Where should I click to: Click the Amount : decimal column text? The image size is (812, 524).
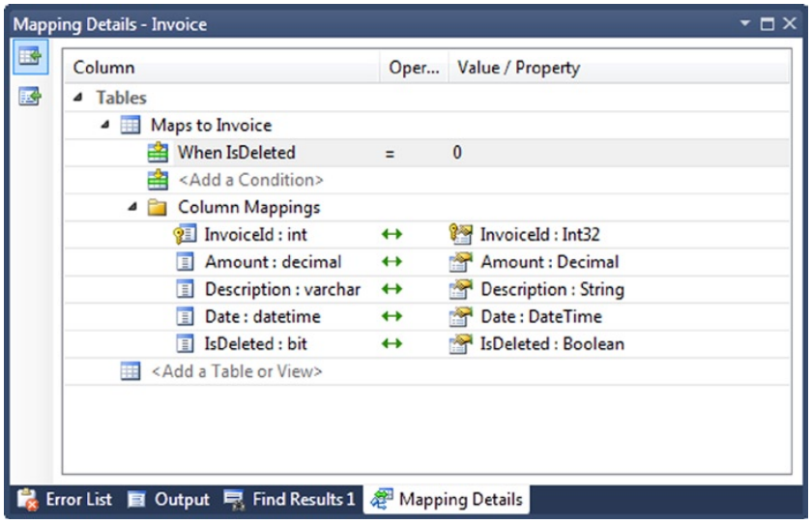274,262
